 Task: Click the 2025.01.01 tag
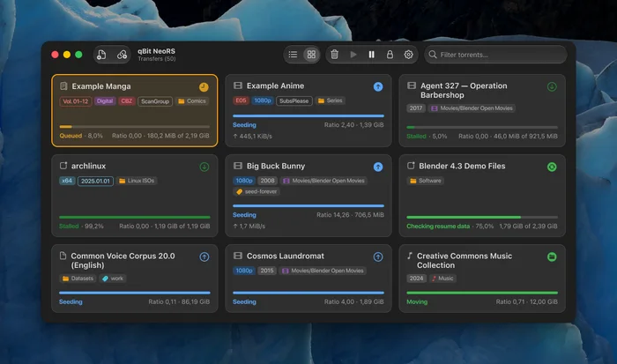pos(95,181)
